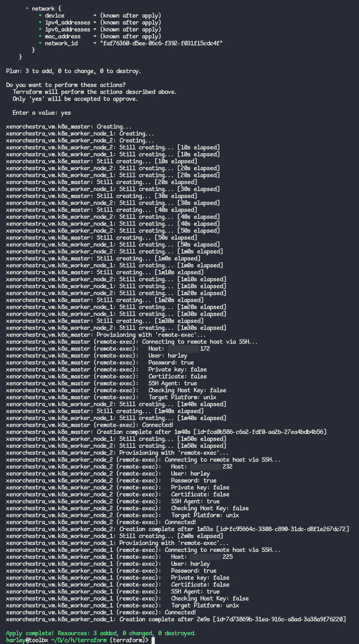Click the green "Apply complete!" message
The height and width of the screenshot is (644, 359).
(101, 633)
